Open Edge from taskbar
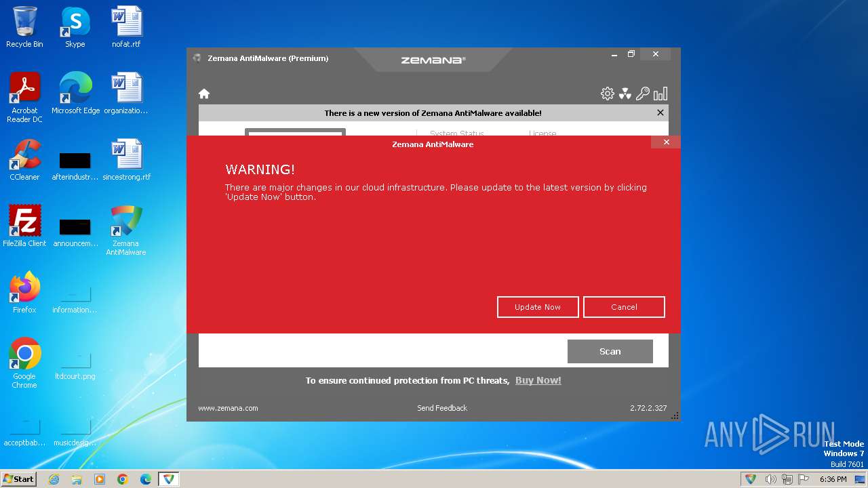Screen dimensions: 868x488 [x=146, y=479]
